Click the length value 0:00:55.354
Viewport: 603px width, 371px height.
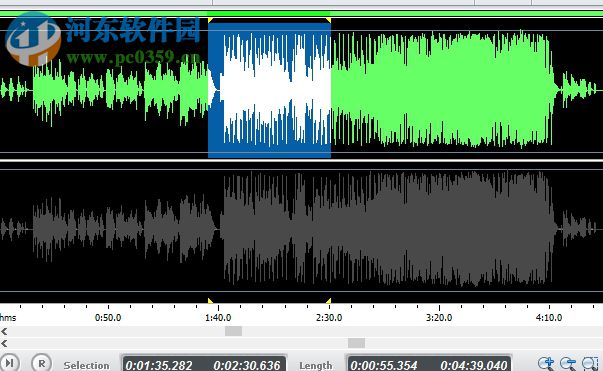(x=384, y=365)
